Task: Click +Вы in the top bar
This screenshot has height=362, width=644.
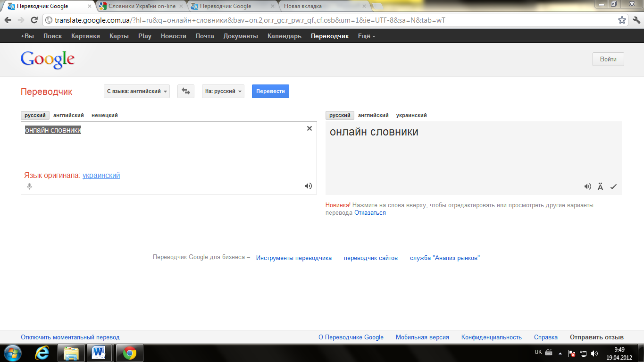Action: point(27,36)
